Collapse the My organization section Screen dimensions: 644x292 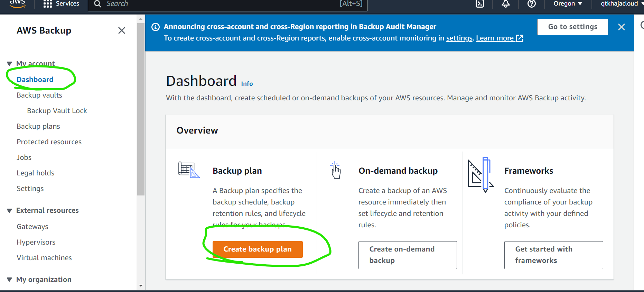[9, 280]
